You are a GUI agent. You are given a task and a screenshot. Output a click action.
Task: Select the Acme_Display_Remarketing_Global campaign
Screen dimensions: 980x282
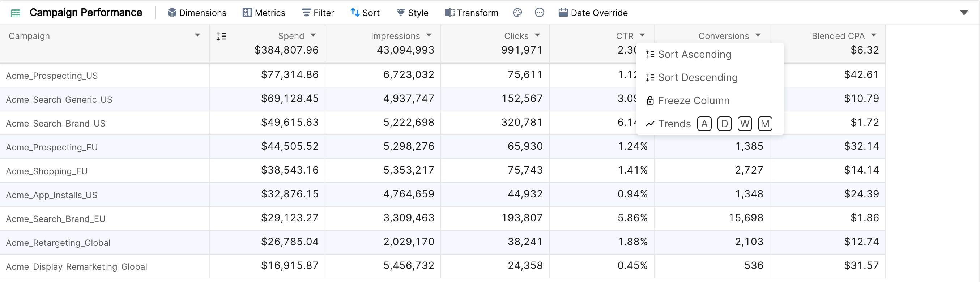click(76, 267)
